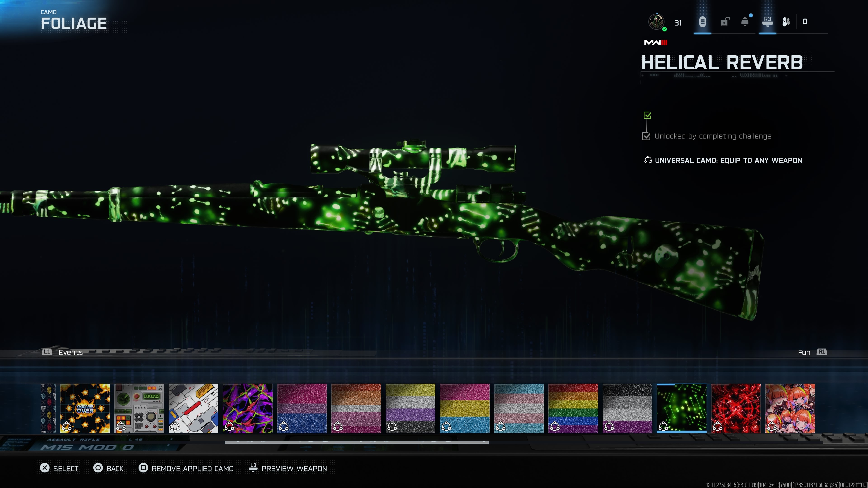Screen dimensions: 868x488
Task: Open the notifications bell
Action: click(x=745, y=22)
